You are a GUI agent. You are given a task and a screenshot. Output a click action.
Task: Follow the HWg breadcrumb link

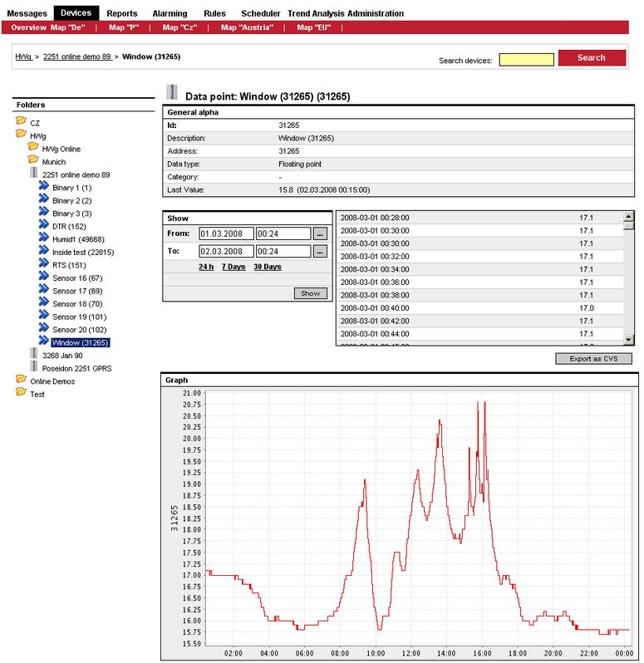(x=23, y=56)
